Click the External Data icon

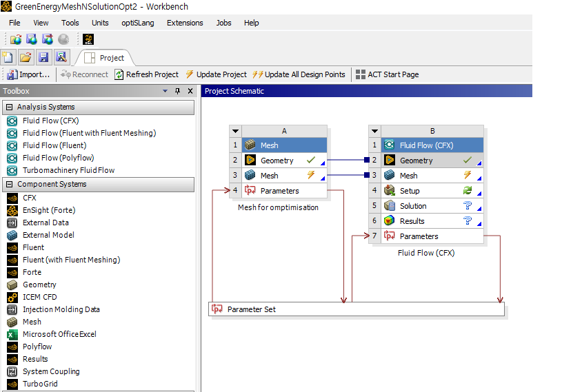(x=12, y=223)
